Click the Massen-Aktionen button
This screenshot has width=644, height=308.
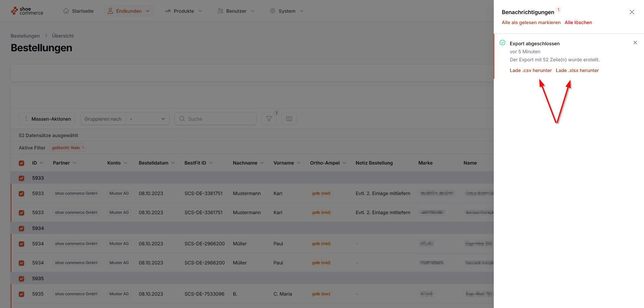pos(47,119)
